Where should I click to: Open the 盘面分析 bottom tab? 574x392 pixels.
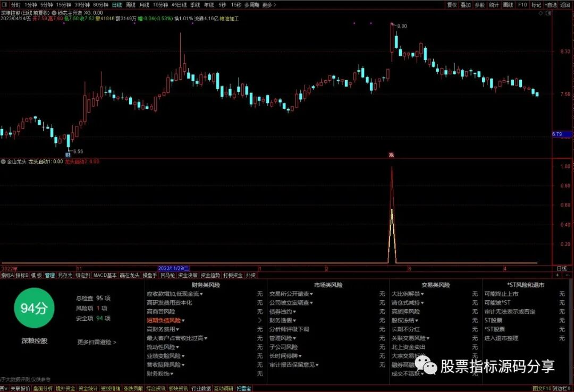tap(43, 389)
